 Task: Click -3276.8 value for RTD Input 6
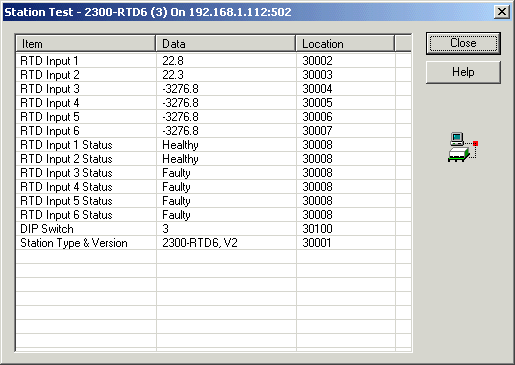(180, 131)
